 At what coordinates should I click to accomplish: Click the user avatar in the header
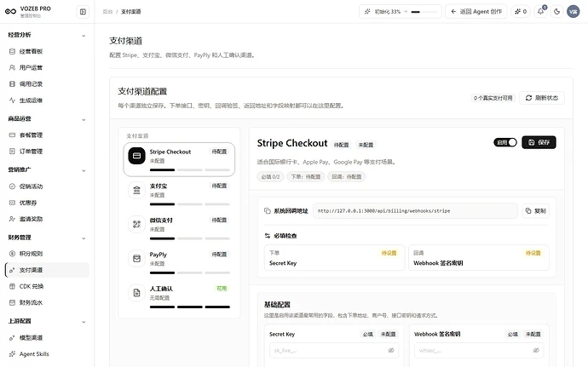573,12
